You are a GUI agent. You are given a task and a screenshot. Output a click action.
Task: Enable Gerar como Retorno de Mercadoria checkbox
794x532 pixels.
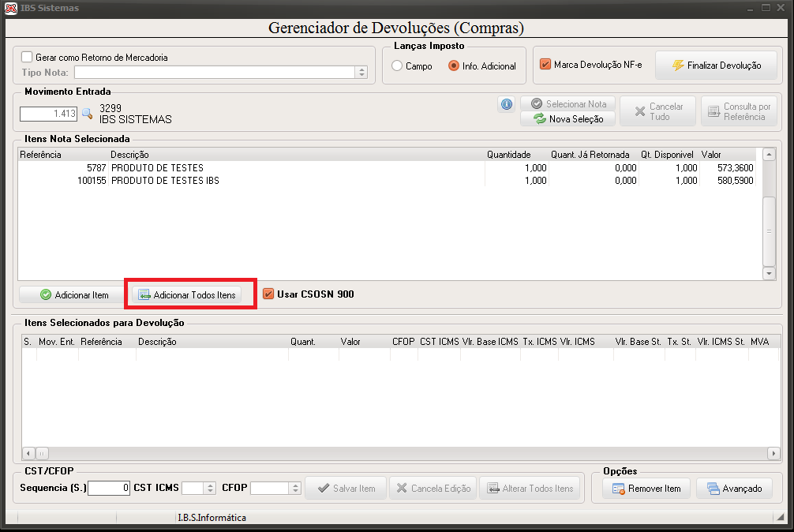28,57
